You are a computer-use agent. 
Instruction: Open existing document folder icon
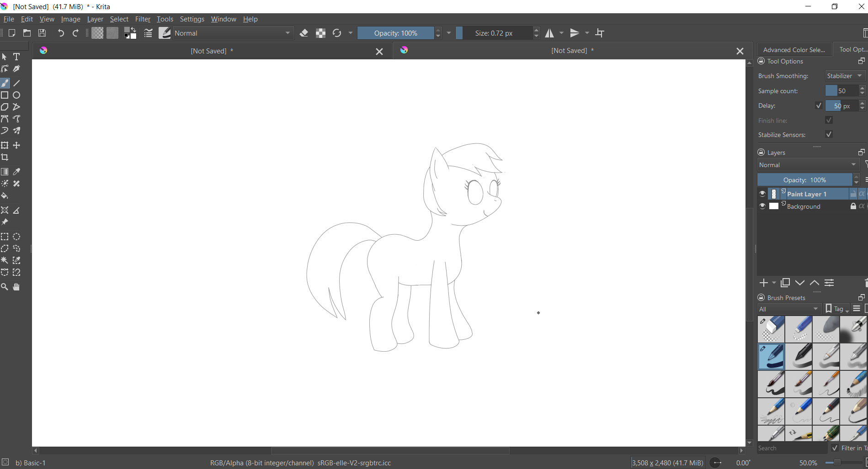[27, 33]
